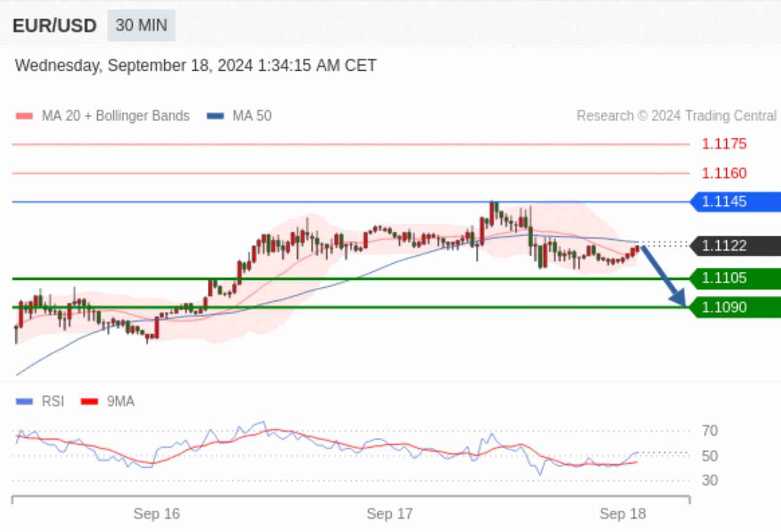
Task: Click the red 9MA legend swatch
Action: point(90,402)
